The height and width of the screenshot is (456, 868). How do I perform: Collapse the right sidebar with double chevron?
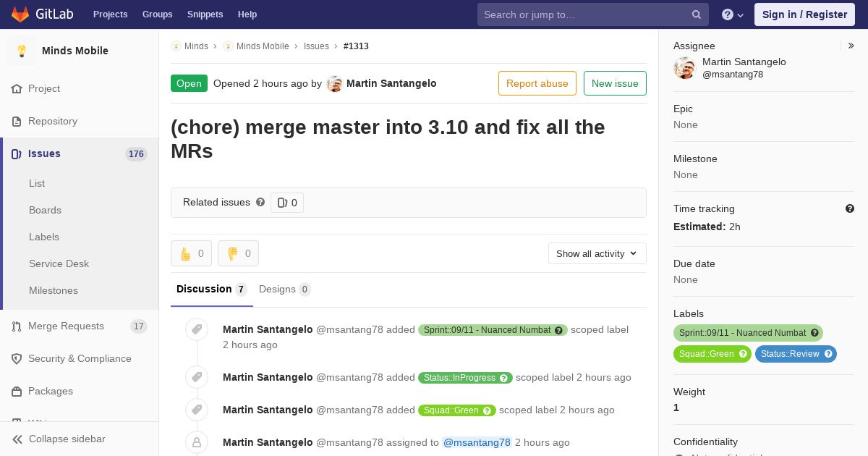(851, 46)
